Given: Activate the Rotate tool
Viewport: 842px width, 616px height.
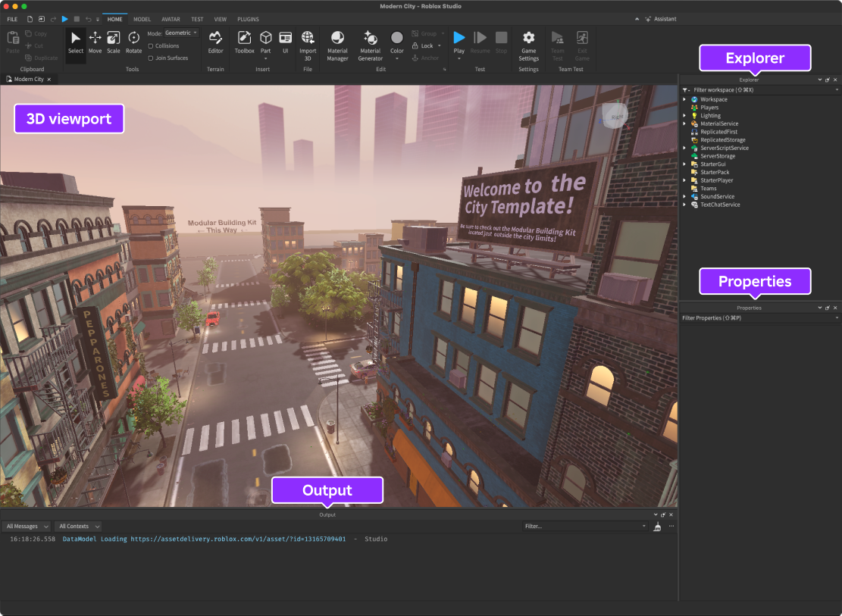Looking at the screenshot, I should (x=133, y=42).
